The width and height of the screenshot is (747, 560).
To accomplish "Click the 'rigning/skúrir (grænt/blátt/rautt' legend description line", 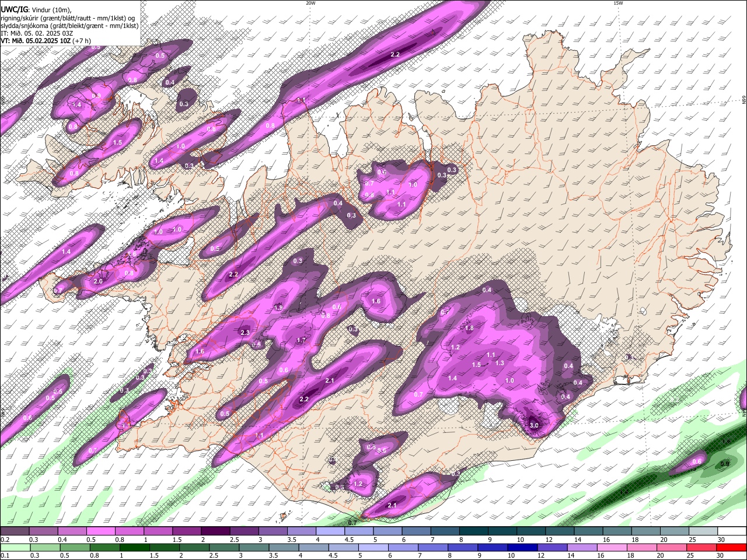I will [x=68, y=17].
